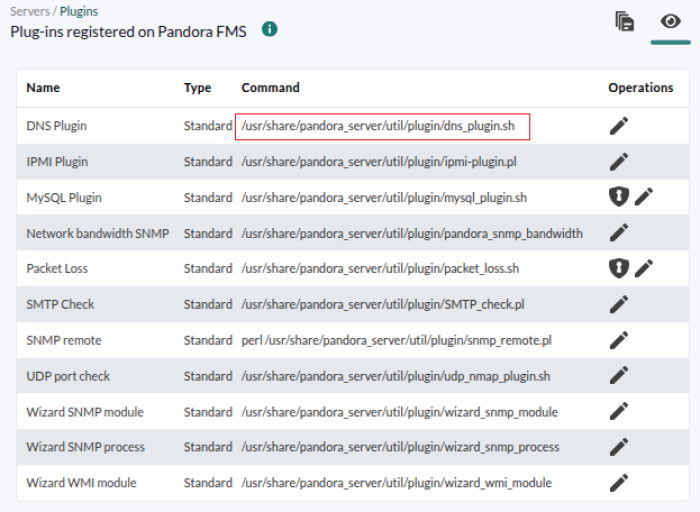Open the IPMI Plugin name

point(57,162)
